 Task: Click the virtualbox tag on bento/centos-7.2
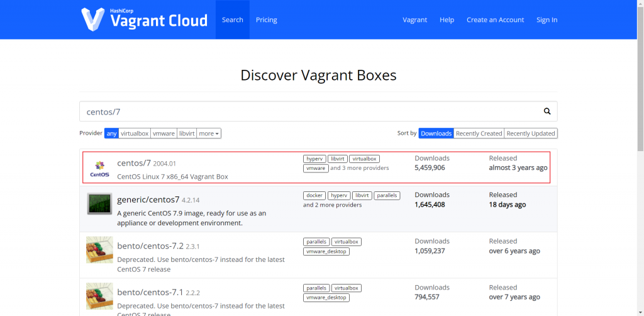point(347,242)
